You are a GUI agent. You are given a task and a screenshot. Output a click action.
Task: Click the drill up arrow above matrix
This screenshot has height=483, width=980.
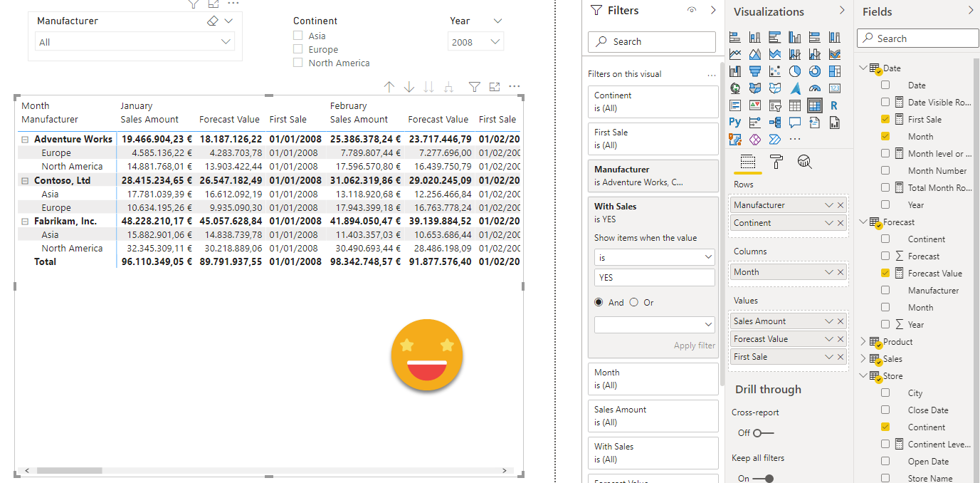pyautogui.click(x=389, y=87)
